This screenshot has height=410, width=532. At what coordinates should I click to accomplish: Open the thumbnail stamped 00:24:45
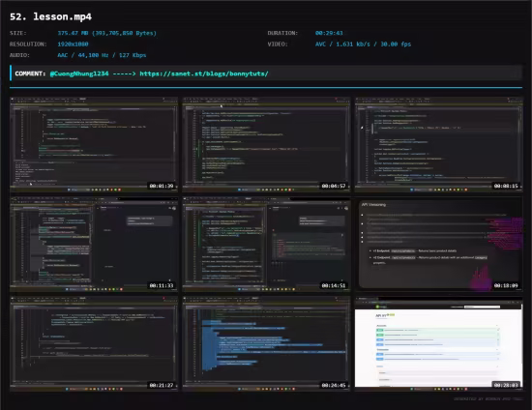pos(266,344)
